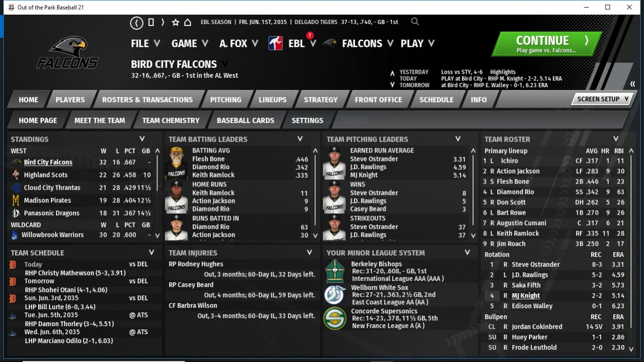The image size is (644, 362).
Task: Click the up arrow beside Yesterday
Action: tap(392, 73)
